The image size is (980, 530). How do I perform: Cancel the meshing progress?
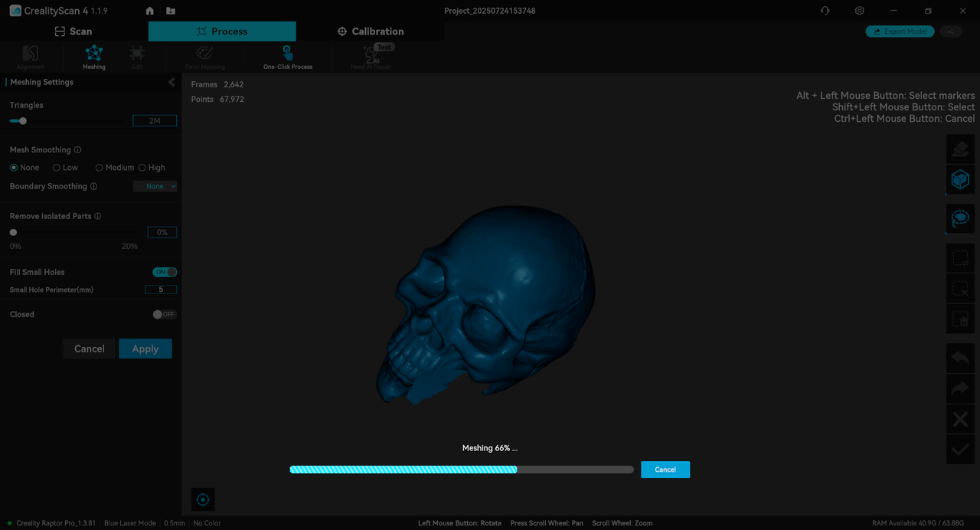pyautogui.click(x=665, y=469)
